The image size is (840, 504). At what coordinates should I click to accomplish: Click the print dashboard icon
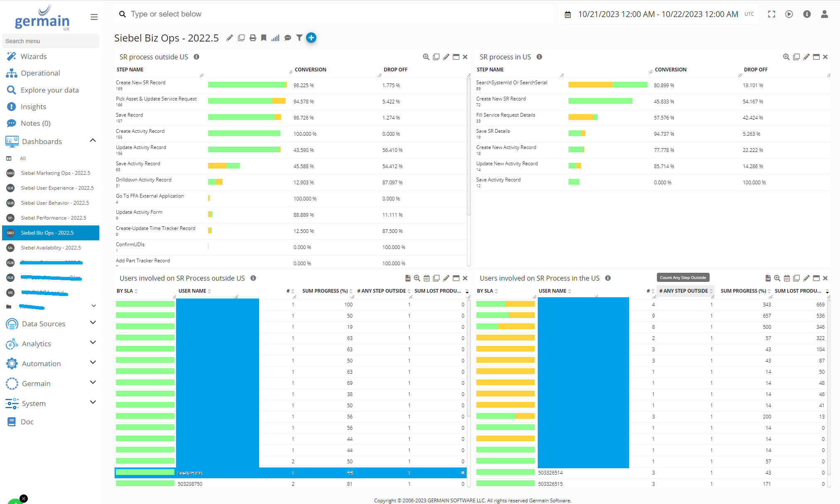pos(252,38)
